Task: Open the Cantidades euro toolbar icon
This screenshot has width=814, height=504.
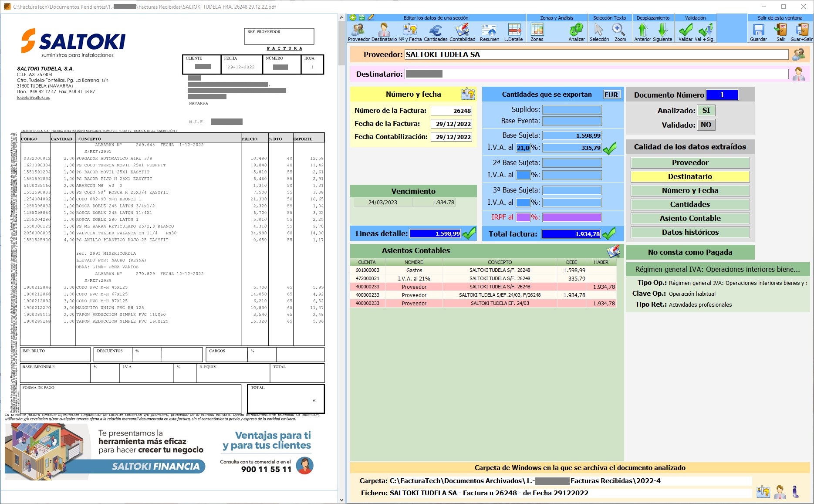Action: 436,32
